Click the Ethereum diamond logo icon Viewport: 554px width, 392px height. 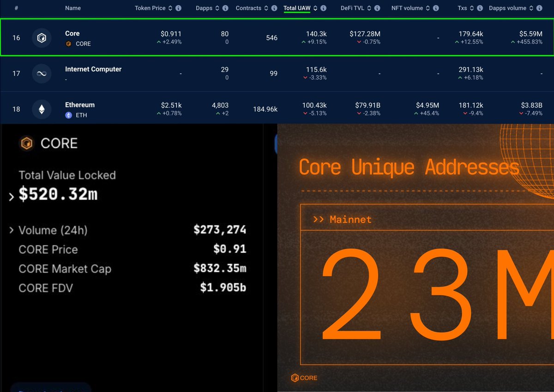point(42,109)
